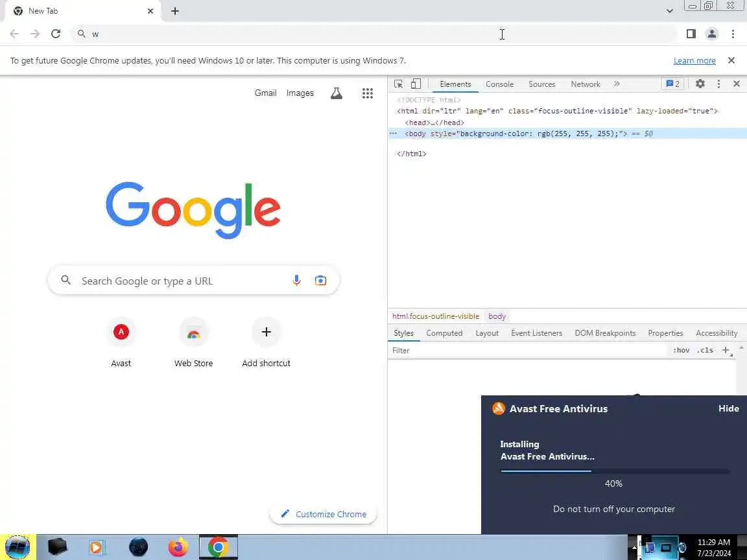
Task: Open the tab search dropdown chevron
Action: click(669, 11)
